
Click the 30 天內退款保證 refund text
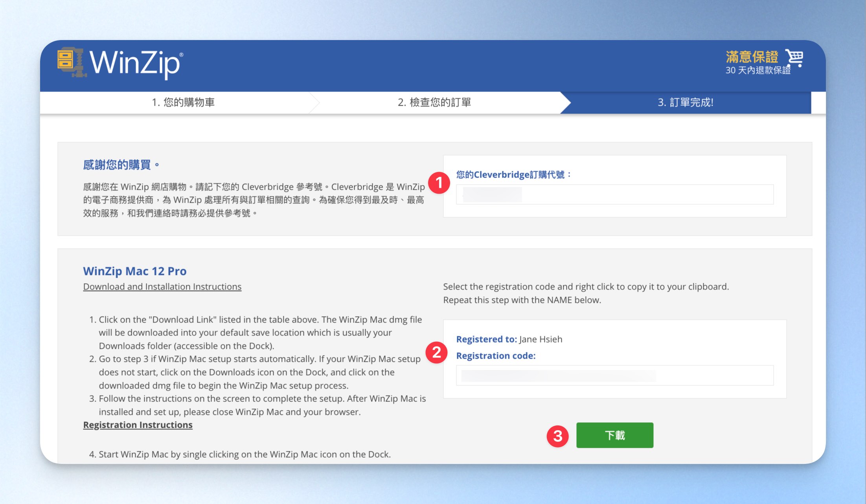[x=758, y=70]
